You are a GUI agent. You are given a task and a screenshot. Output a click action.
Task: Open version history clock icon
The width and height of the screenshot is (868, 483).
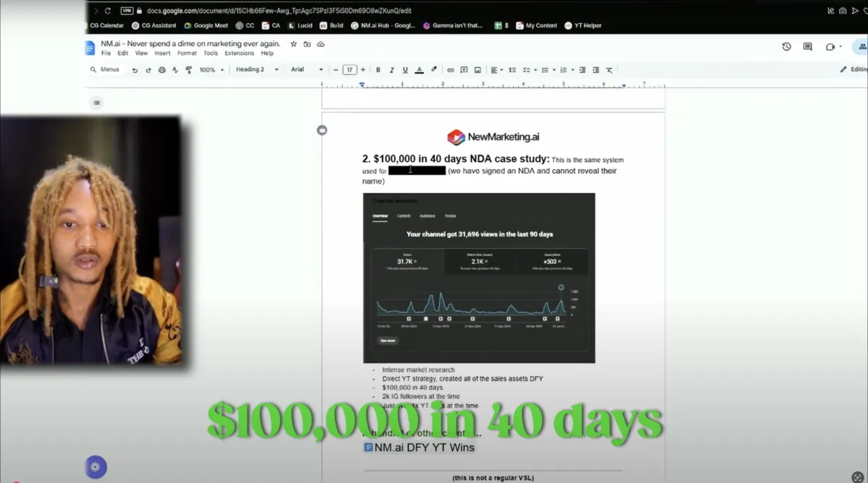786,47
